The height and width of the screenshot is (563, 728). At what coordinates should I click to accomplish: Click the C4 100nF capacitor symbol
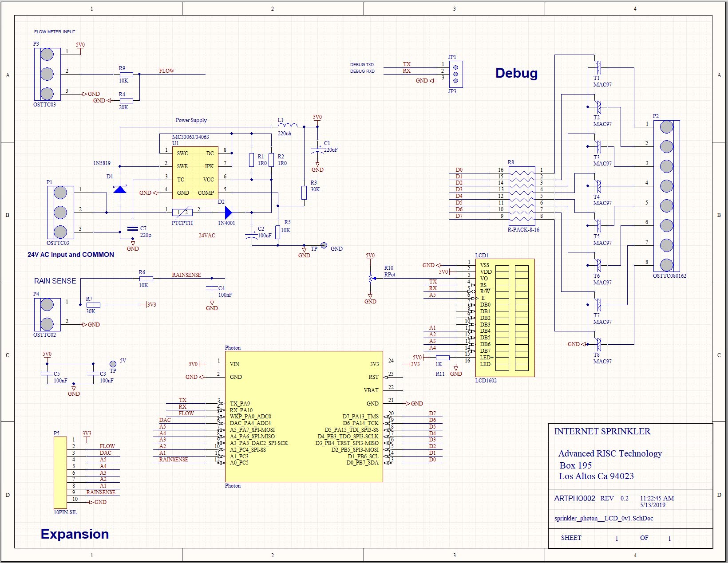[212, 288]
